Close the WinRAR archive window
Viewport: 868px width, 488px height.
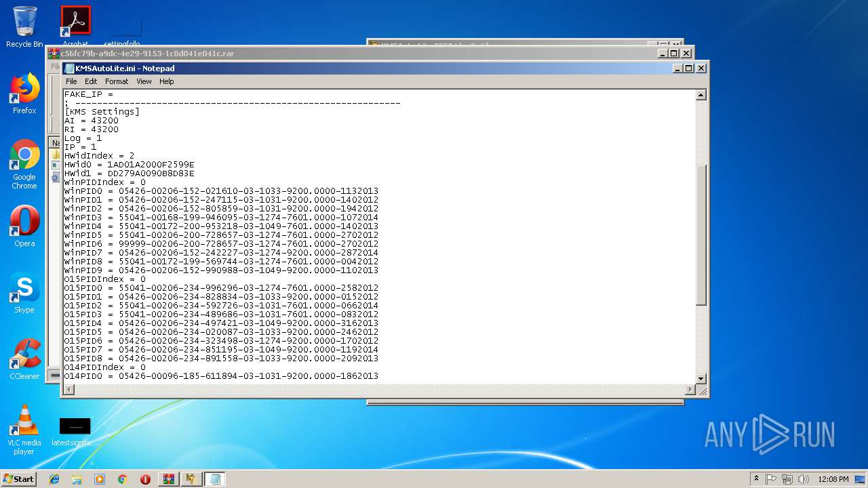tap(686, 54)
